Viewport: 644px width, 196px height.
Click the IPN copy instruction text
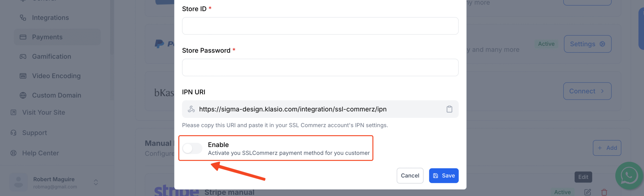(x=285, y=125)
